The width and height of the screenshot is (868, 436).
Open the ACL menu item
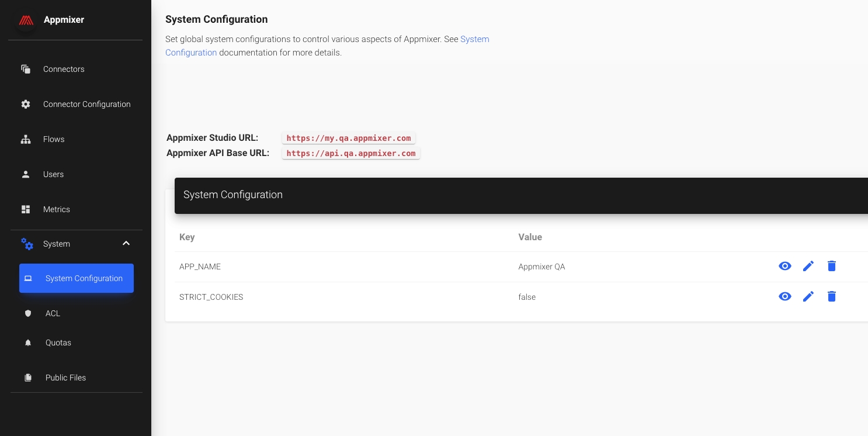click(x=53, y=313)
